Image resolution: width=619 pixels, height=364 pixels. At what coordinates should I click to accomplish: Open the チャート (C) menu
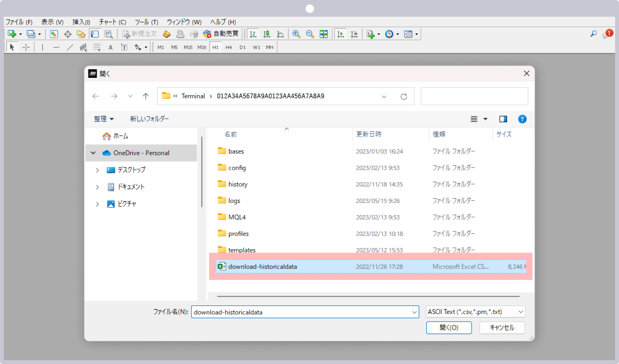(112, 22)
